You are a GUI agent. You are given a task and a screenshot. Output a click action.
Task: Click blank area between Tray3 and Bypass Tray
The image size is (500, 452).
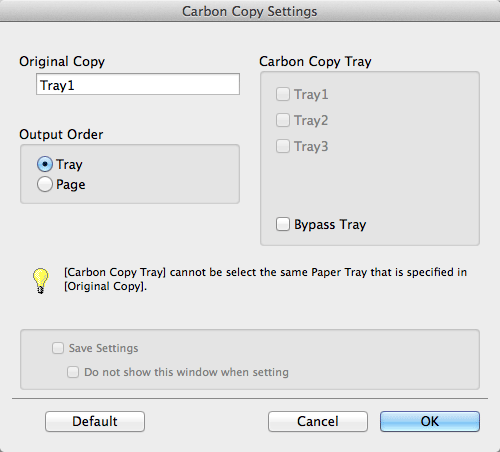click(370, 185)
